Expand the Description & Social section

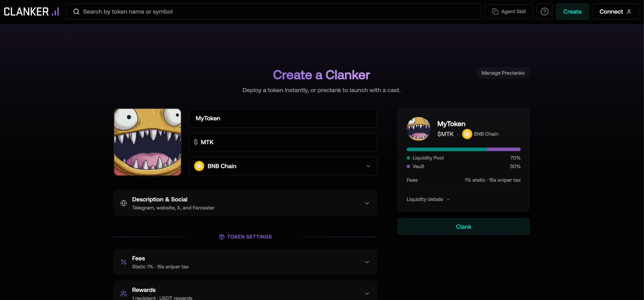coord(245,203)
